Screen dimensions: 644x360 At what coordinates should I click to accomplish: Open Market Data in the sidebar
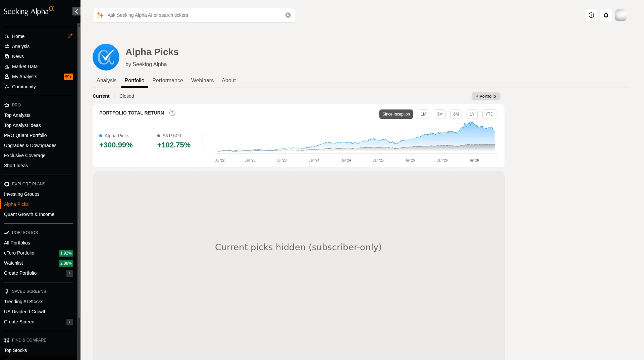pos(25,66)
